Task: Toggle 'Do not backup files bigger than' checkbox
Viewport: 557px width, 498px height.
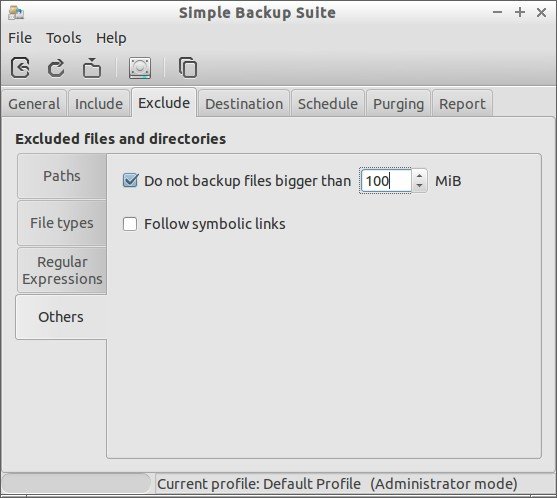Action: [130, 180]
